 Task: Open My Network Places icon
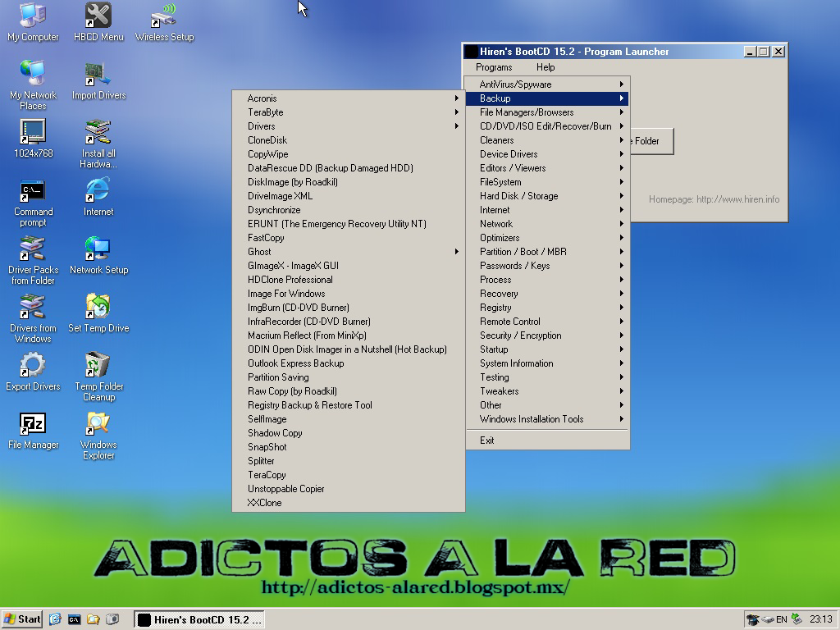(x=33, y=85)
